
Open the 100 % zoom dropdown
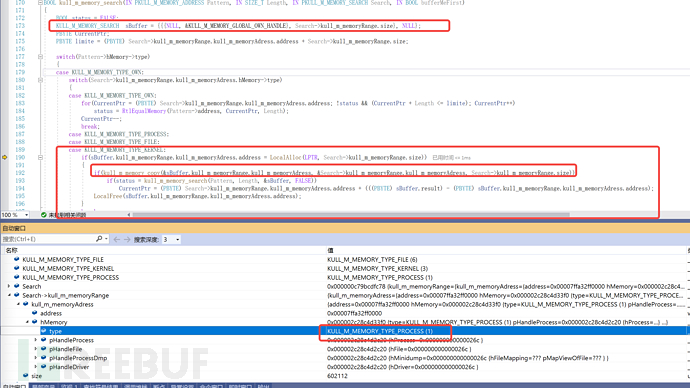coord(26,215)
